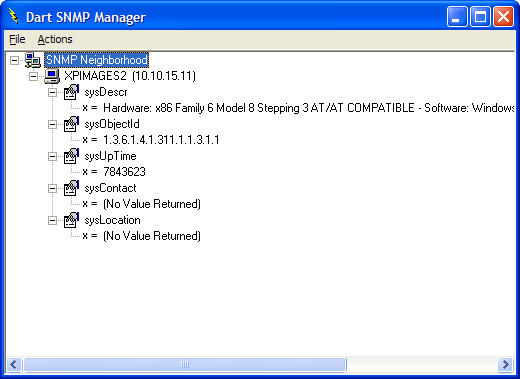Collapse the XPIMAGES2 host node
This screenshot has height=379, width=520.
[33, 76]
